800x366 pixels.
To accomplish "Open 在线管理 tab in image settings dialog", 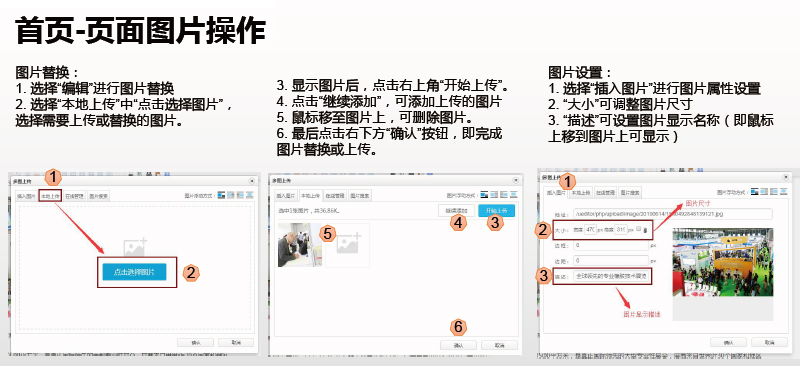I will (x=605, y=192).
